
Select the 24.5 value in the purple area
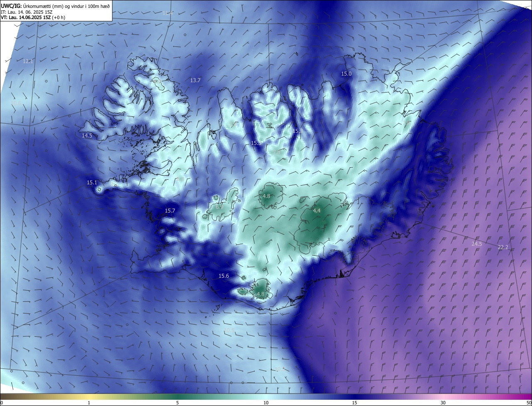pyautogui.click(x=477, y=244)
